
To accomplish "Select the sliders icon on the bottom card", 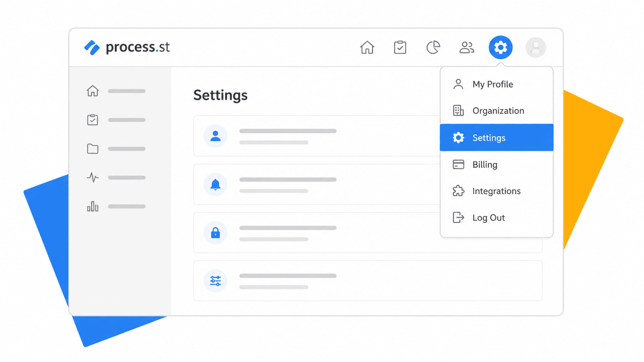I will pos(215,281).
